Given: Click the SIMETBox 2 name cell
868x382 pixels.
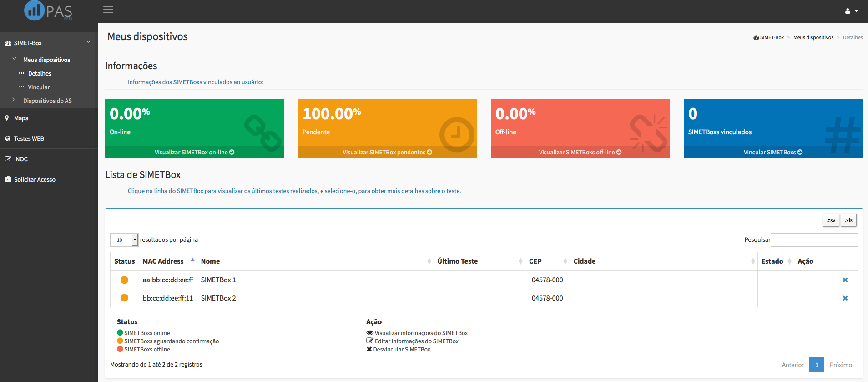Looking at the screenshot, I should [315, 298].
